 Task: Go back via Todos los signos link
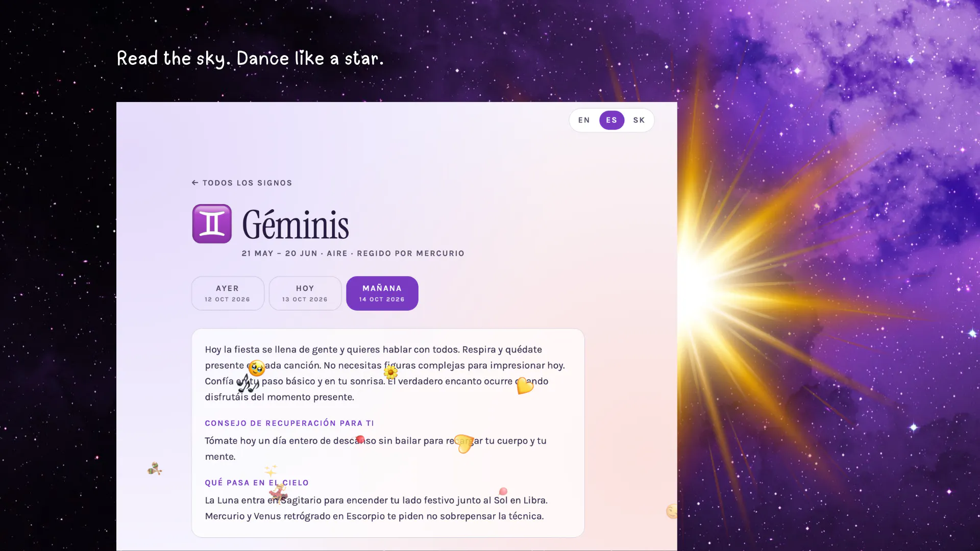click(242, 183)
